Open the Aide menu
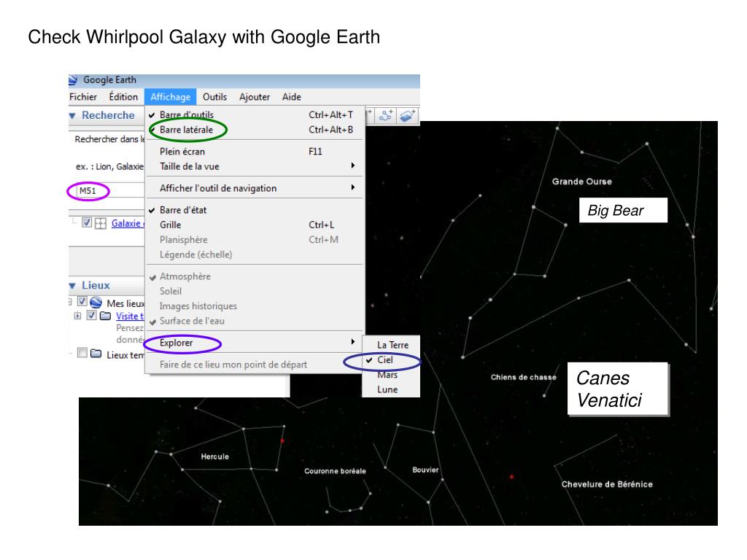Viewport: 747px width, 560px height. click(x=292, y=97)
